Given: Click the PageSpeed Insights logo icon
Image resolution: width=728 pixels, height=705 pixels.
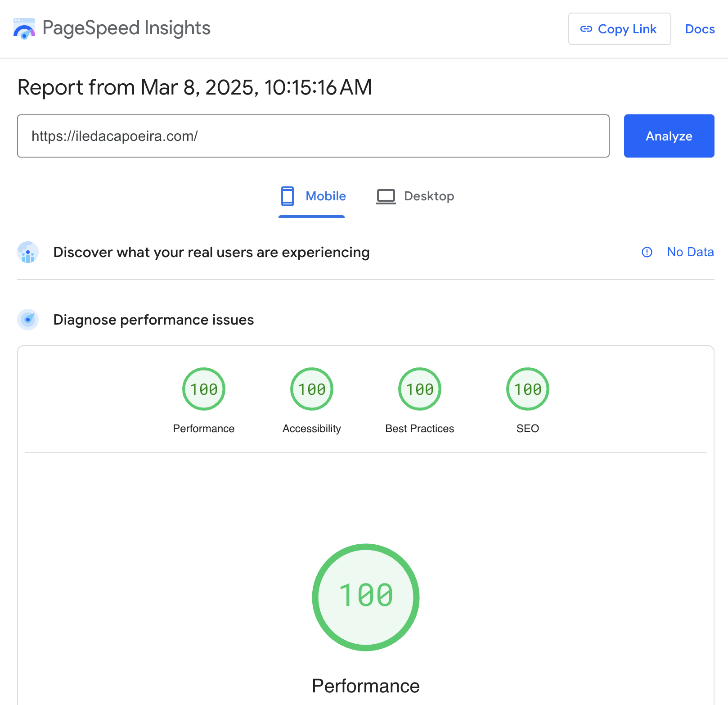Looking at the screenshot, I should coord(24,29).
